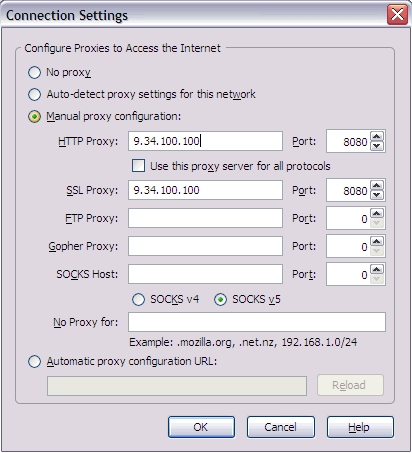The width and height of the screenshot is (412, 453).
Task: Focus the FTP Proxy address field
Action: pyautogui.click(x=205, y=218)
